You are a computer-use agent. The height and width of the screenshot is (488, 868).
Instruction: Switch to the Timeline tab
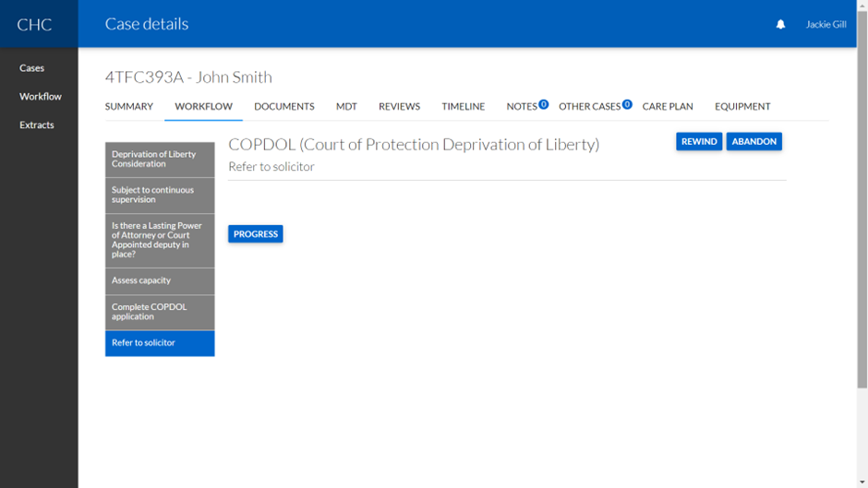463,106
